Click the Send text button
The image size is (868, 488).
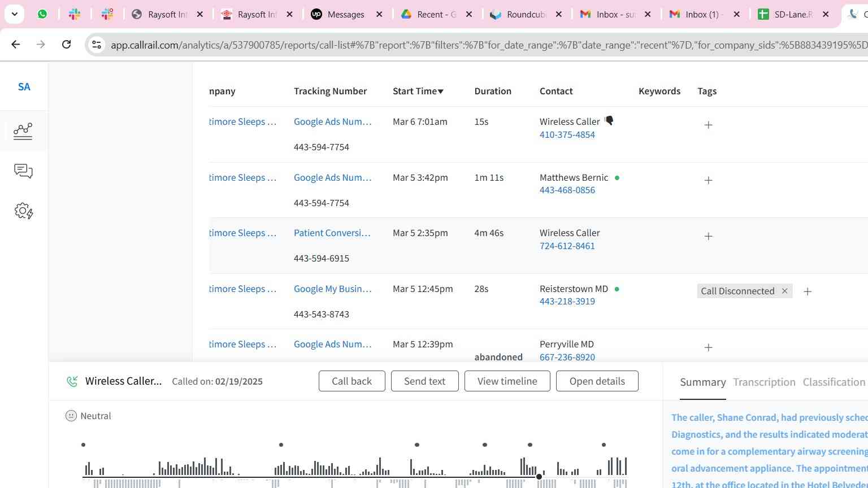click(424, 381)
